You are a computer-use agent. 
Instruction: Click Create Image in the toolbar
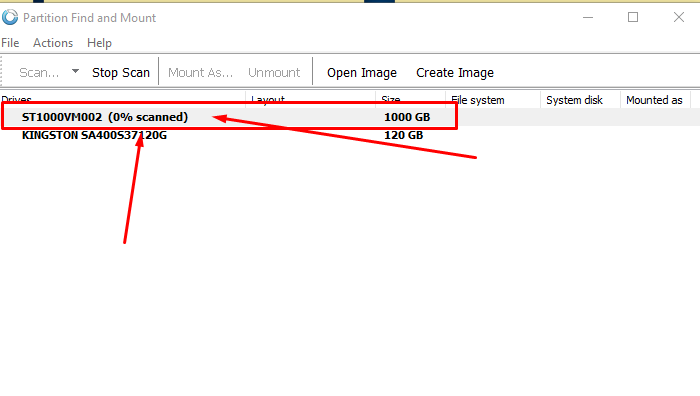(455, 72)
